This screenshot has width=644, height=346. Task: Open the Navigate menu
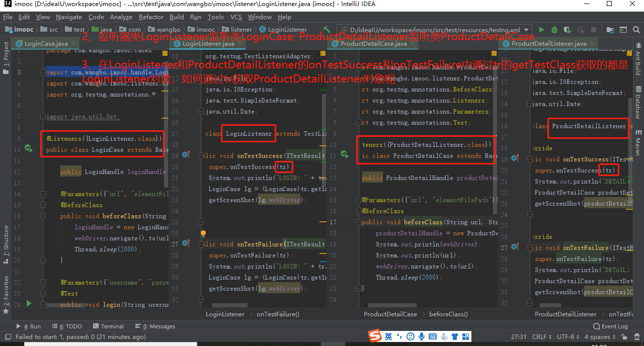coord(68,17)
